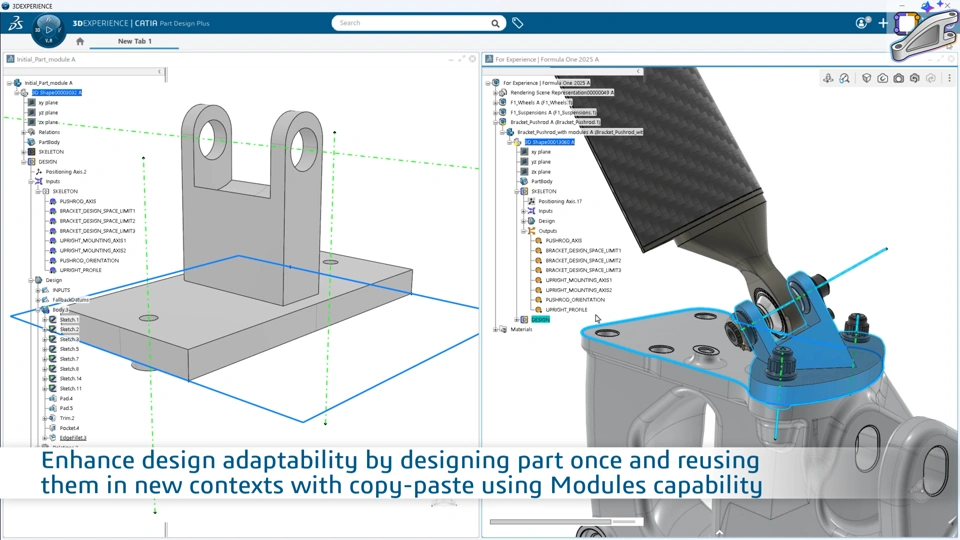
Task: Open the user profile icon
Action: (862, 23)
